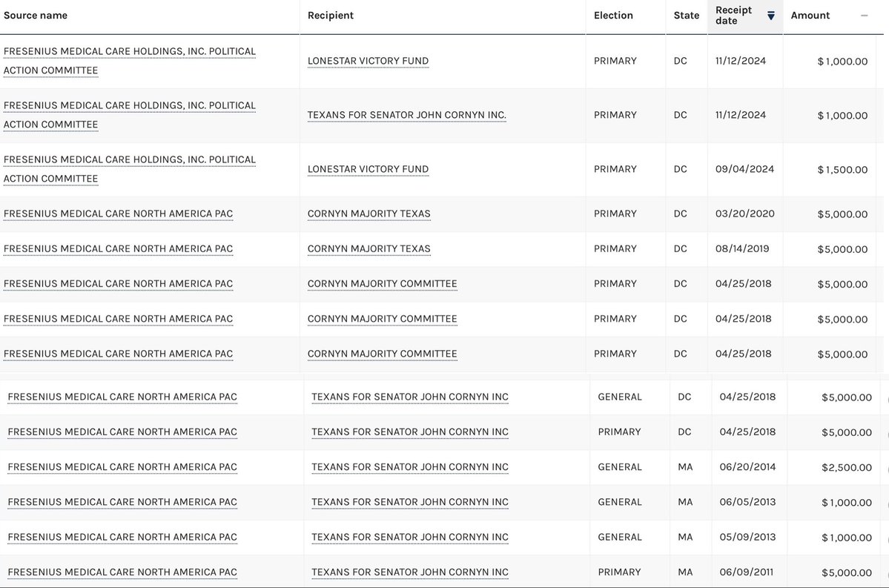Viewport: 889px width, 588px height.
Task: Open Fresenius North America PAC source in 03/20/2020 row
Action: pyautogui.click(x=118, y=214)
